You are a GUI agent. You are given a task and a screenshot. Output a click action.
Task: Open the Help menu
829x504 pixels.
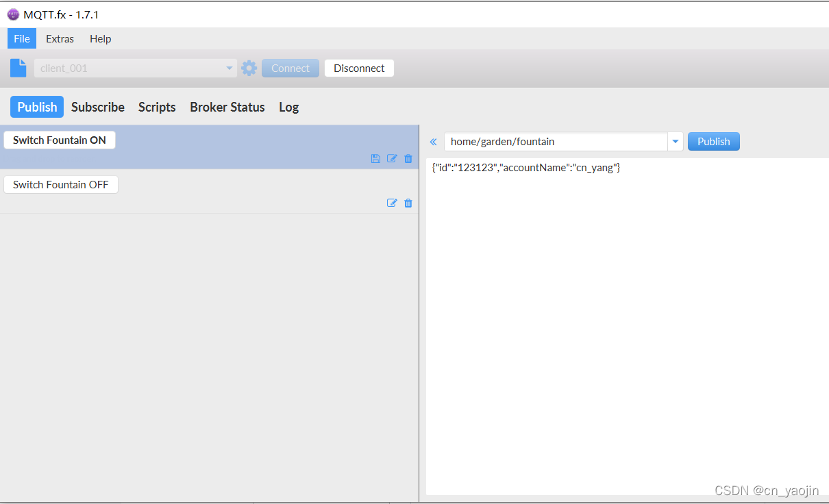coord(100,39)
